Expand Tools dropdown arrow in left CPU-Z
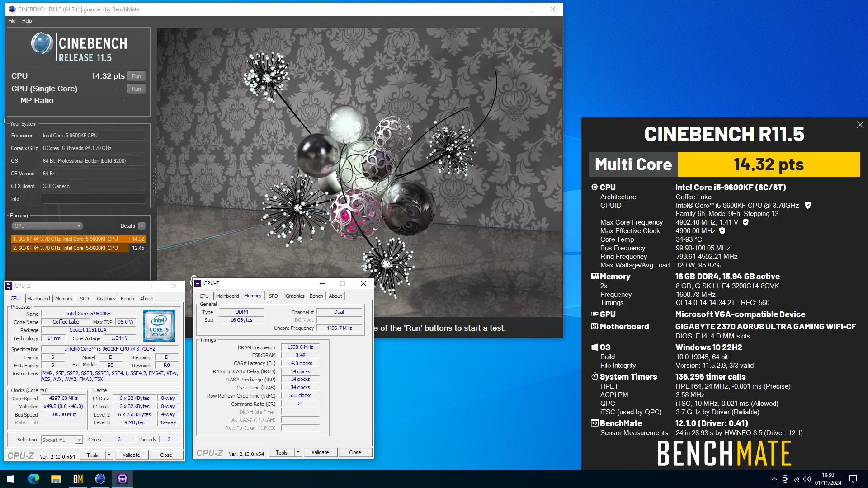Screen dimensions: 868x488 click(109, 455)
